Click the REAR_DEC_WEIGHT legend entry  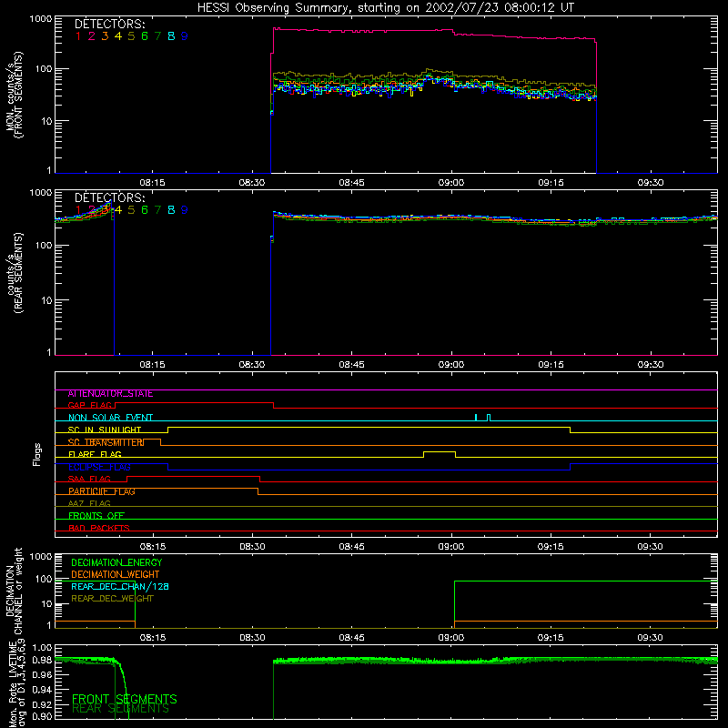click(x=112, y=599)
